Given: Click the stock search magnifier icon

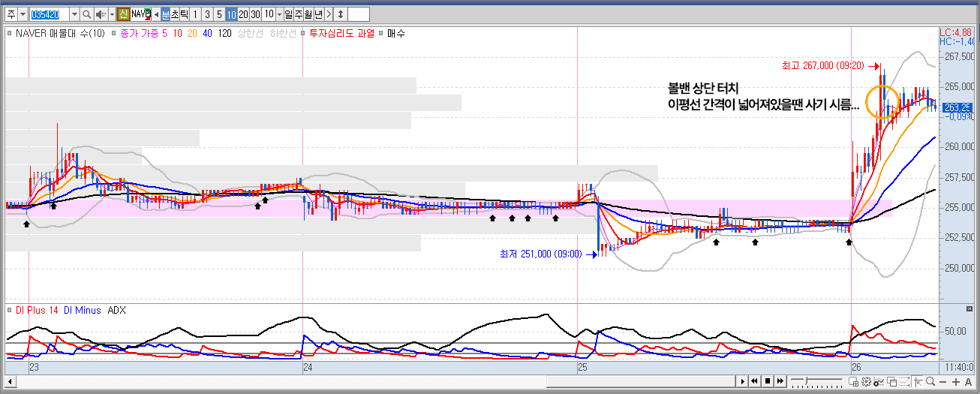Looking at the screenshot, I should [x=86, y=14].
